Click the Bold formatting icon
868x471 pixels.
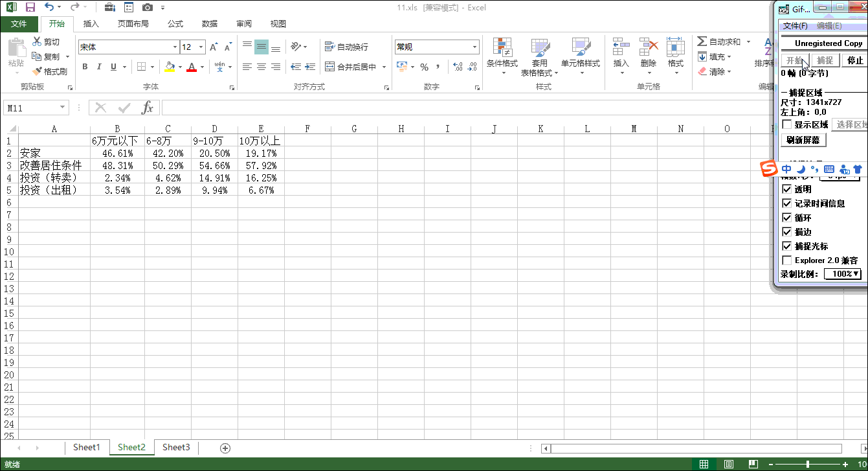(x=85, y=67)
